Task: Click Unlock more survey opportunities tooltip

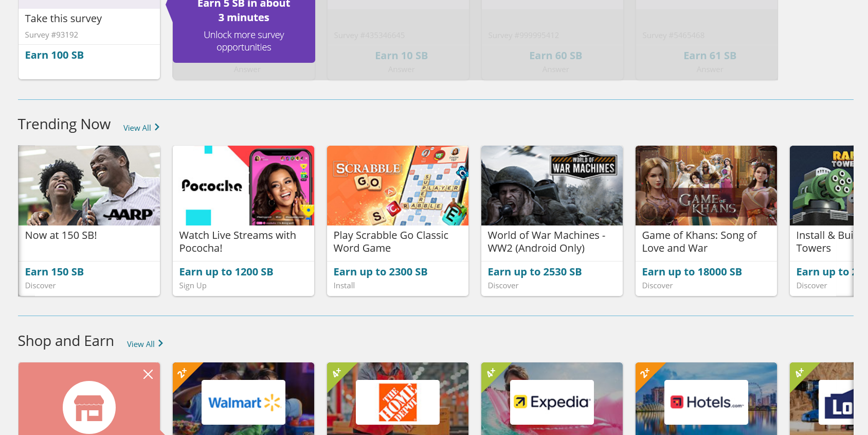Action: (x=244, y=41)
